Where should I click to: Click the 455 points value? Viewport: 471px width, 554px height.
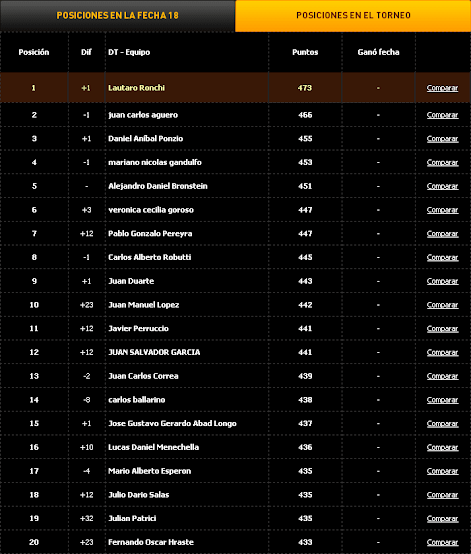(x=305, y=139)
